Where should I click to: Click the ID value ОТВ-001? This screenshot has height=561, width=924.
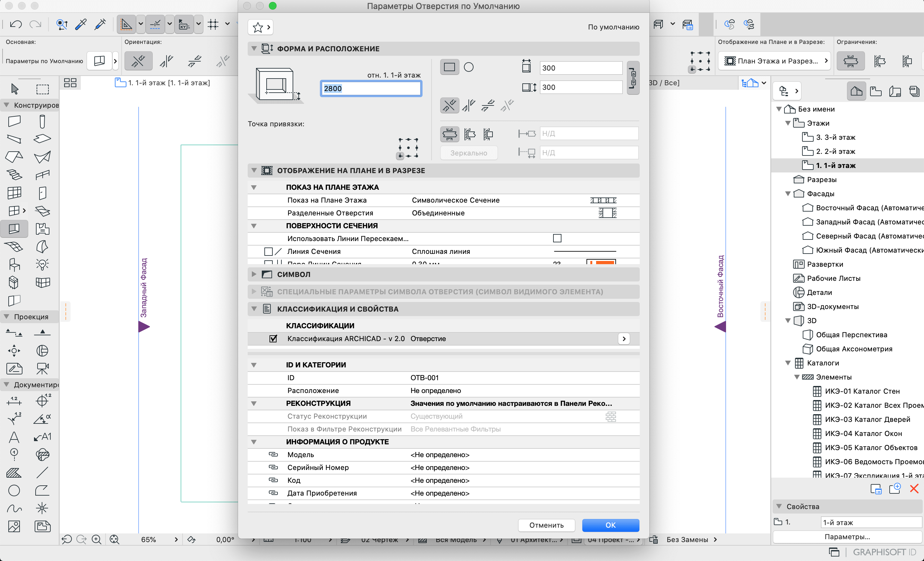pos(424,378)
